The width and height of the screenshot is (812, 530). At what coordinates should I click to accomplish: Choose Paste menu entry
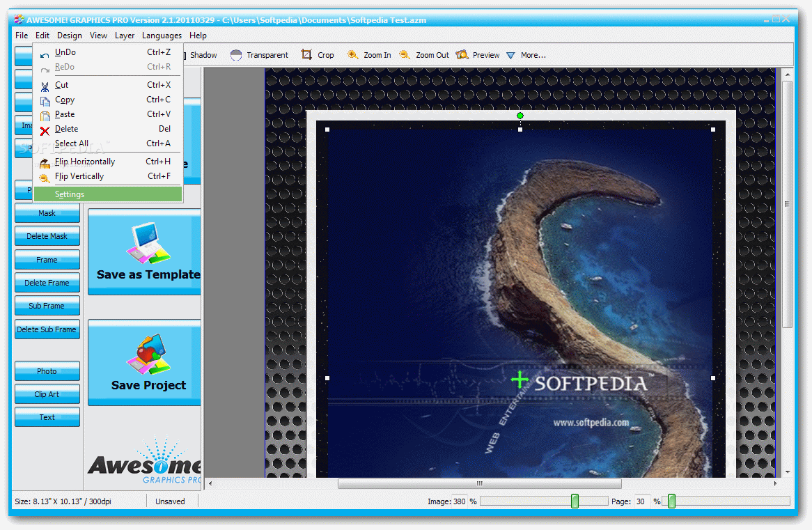pyautogui.click(x=108, y=114)
